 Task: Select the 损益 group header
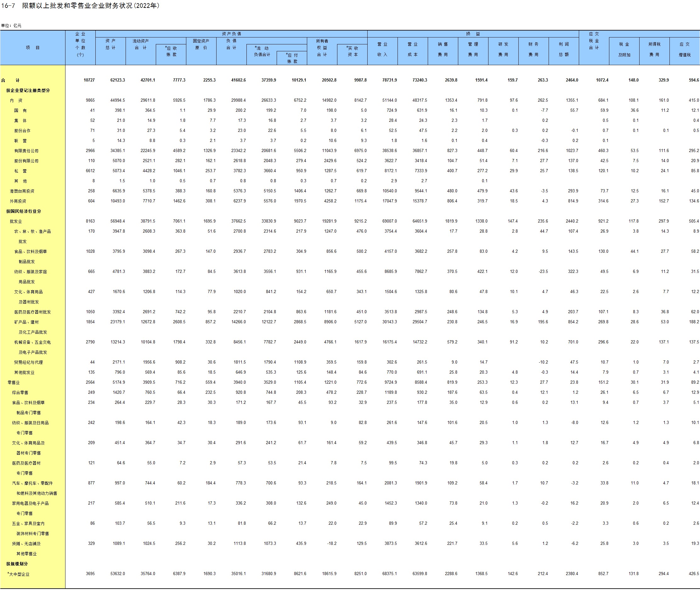(x=473, y=34)
